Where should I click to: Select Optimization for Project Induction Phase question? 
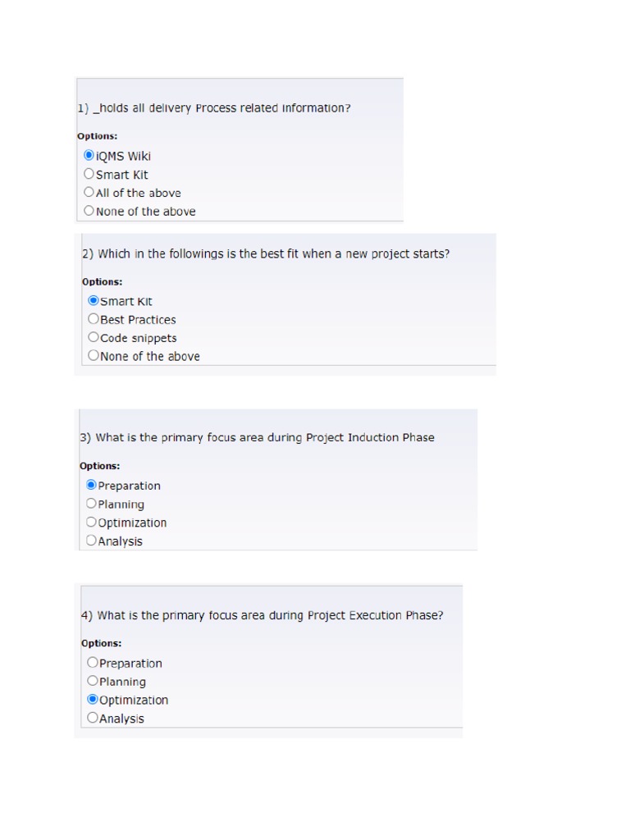(91, 522)
